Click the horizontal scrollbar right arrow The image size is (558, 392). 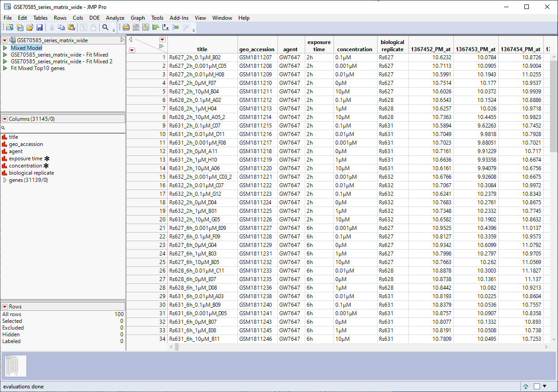546,347
